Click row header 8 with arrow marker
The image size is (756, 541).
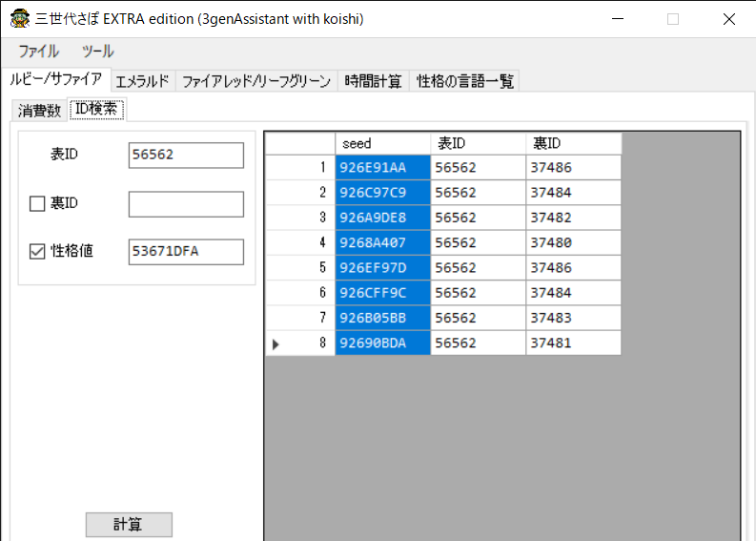300,343
